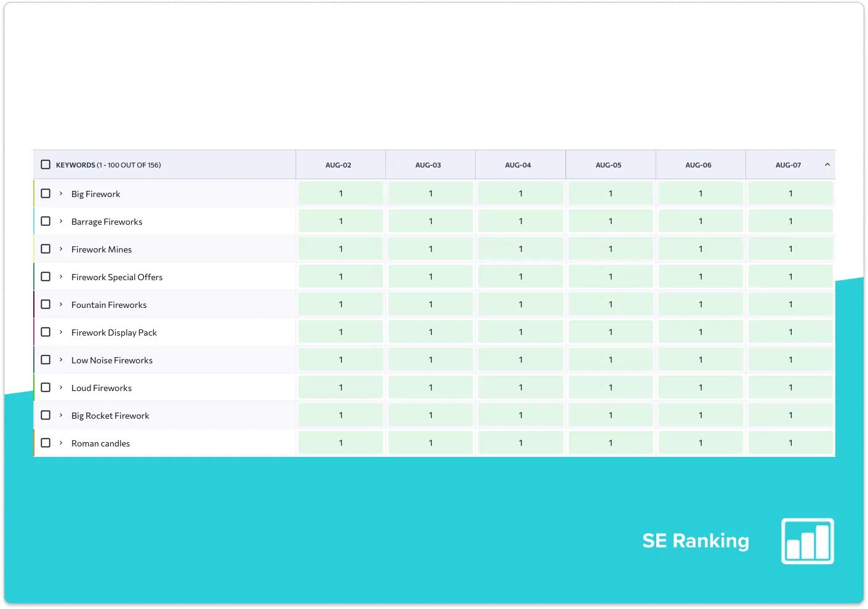
Task: Click the sort arrow in AUG-07 column
Action: 827,164
